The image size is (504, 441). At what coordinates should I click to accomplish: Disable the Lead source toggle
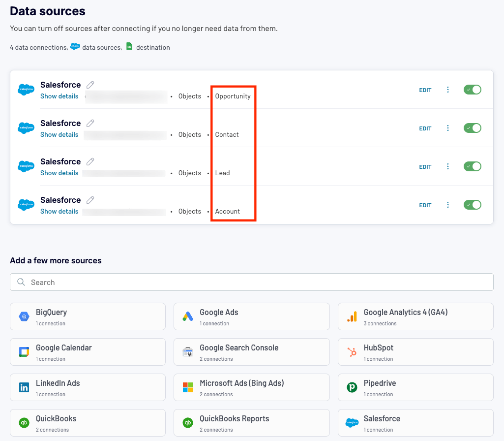coord(472,166)
